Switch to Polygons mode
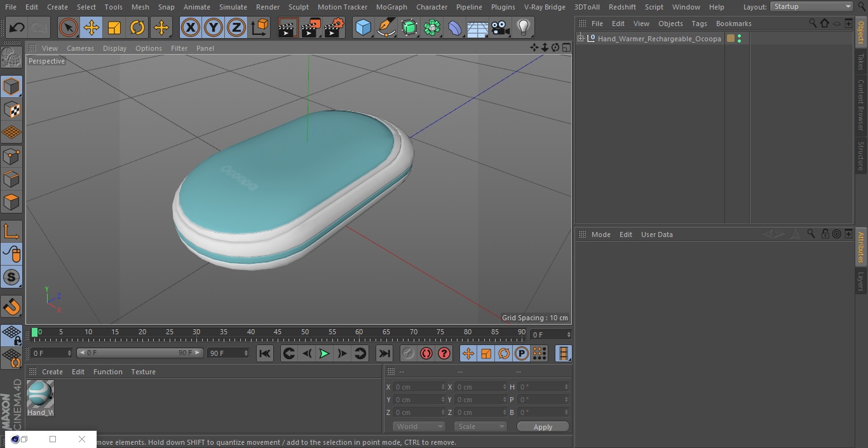Viewport: 868px width, 448px height. pyautogui.click(x=11, y=202)
